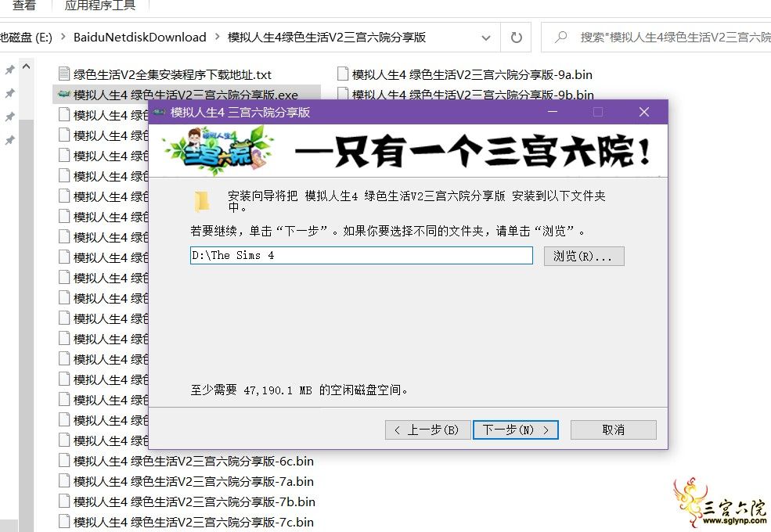The image size is (771, 532).
Task: Click the installer title bar frog icon
Action: (x=159, y=112)
